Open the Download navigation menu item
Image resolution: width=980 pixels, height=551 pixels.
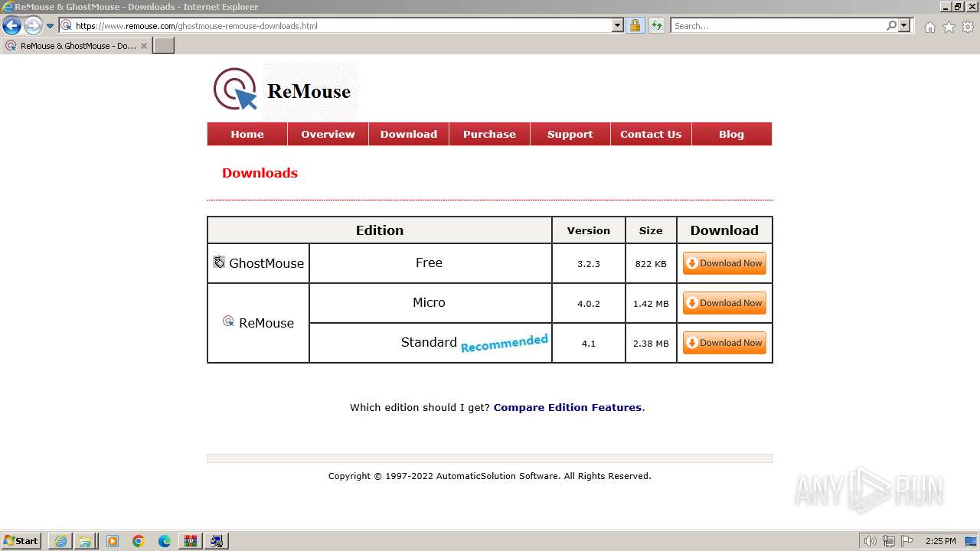pyautogui.click(x=409, y=134)
